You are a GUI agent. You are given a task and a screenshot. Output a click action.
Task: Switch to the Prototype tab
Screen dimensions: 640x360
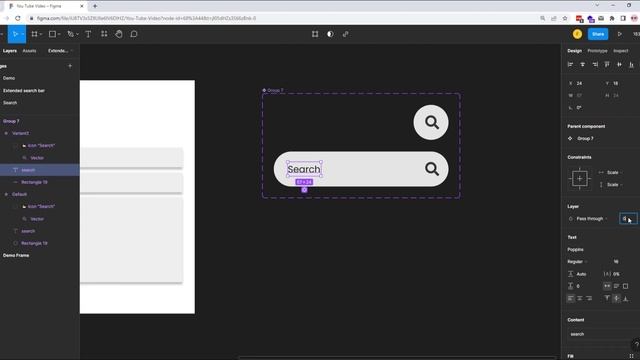597,51
